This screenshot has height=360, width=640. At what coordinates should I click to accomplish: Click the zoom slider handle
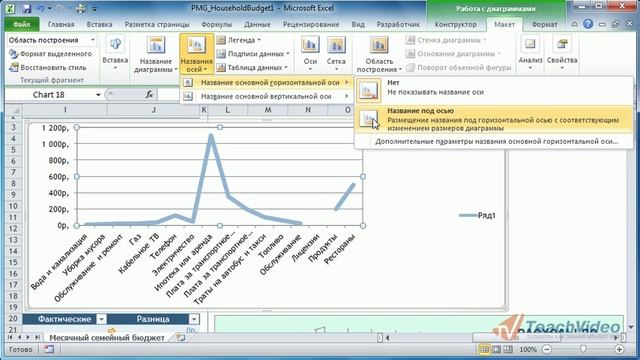[583, 349]
